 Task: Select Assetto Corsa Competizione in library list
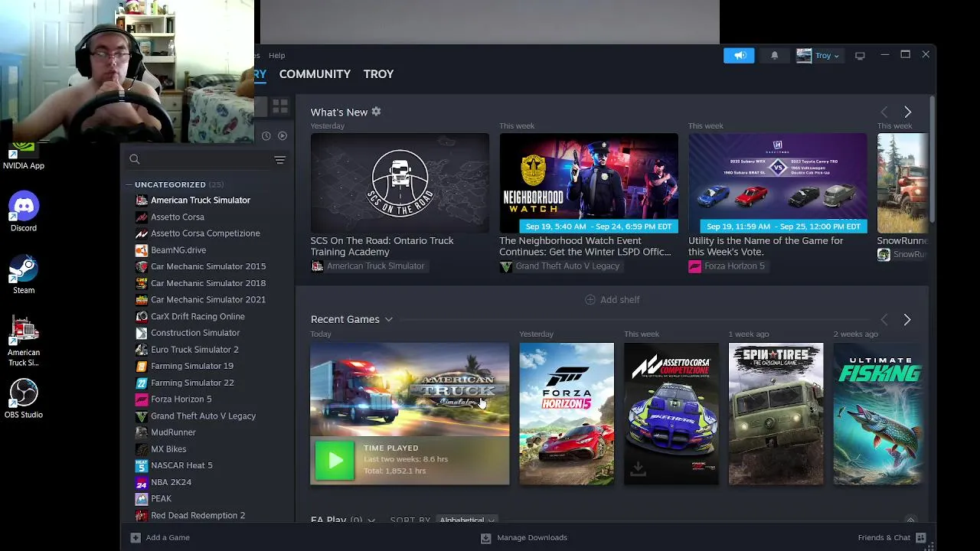click(x=207, y=233)
